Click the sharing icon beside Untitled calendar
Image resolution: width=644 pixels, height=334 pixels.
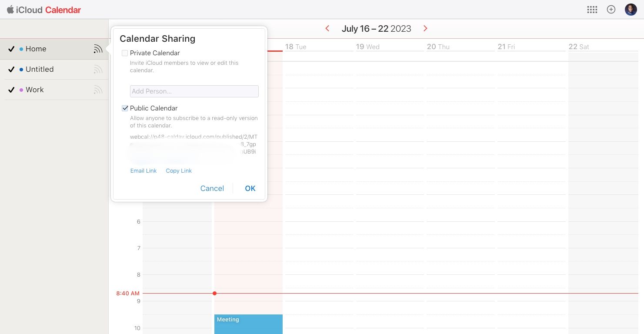(x=98, y=69)
